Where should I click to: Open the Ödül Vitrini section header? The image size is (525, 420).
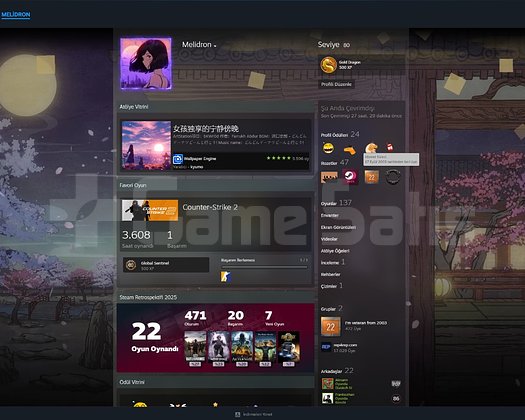(x=132, y=382)
